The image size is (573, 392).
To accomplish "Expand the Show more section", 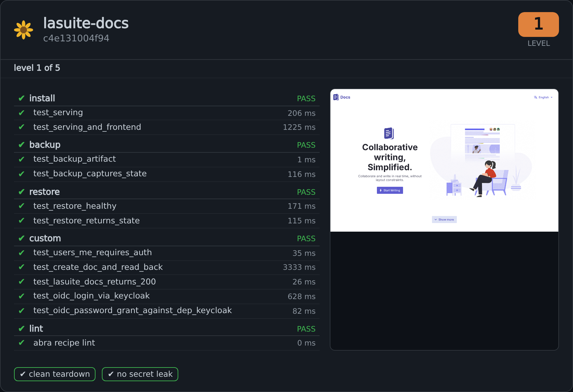I will (444, 220).
